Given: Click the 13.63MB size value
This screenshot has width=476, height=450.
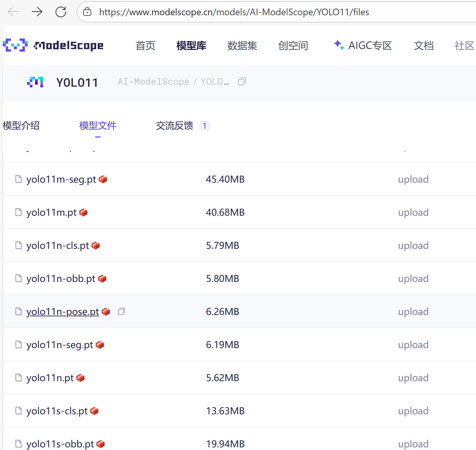Looking at the screenshot, I should coord(225,411).
